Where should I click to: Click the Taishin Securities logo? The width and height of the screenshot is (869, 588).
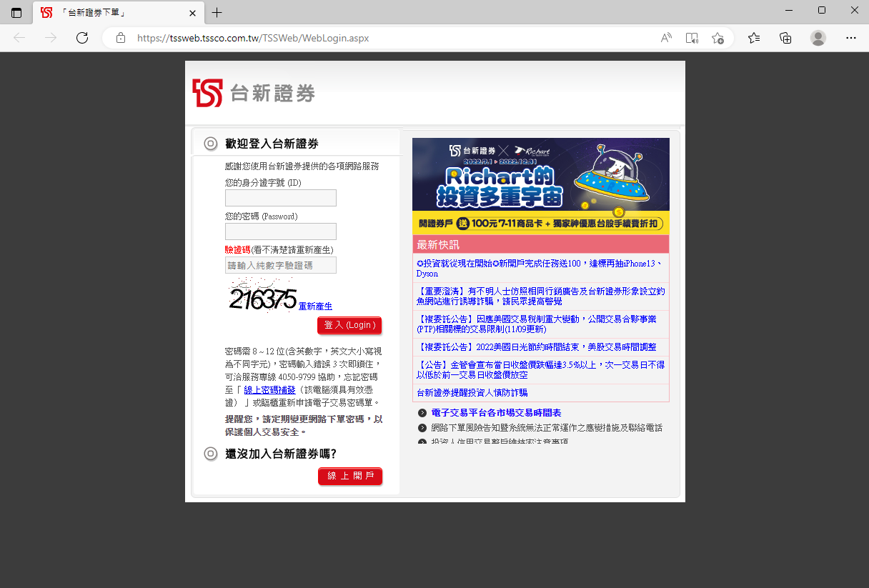click(254, 93)
